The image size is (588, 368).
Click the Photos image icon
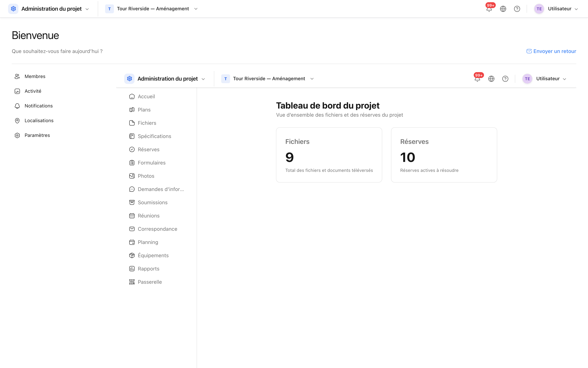click(x=132, y=176)
